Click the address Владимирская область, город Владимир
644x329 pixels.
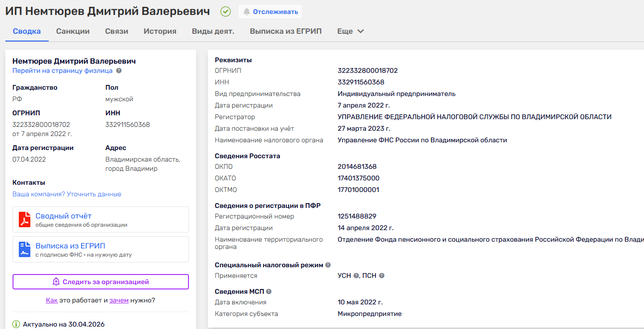point(143,164)
